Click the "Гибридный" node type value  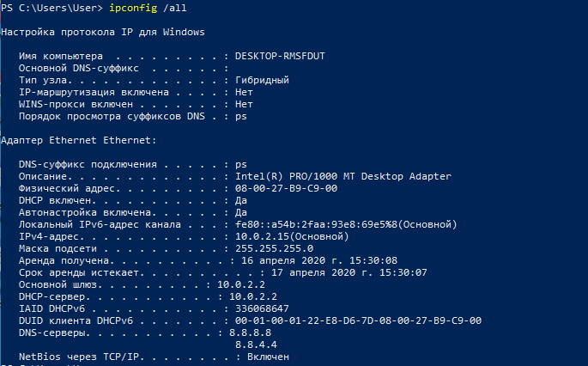[x=262, y=80]
